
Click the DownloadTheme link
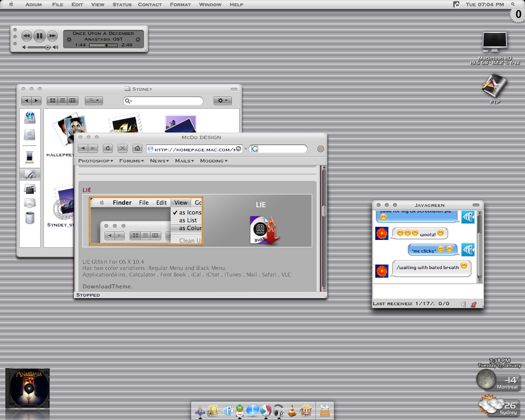107,287
